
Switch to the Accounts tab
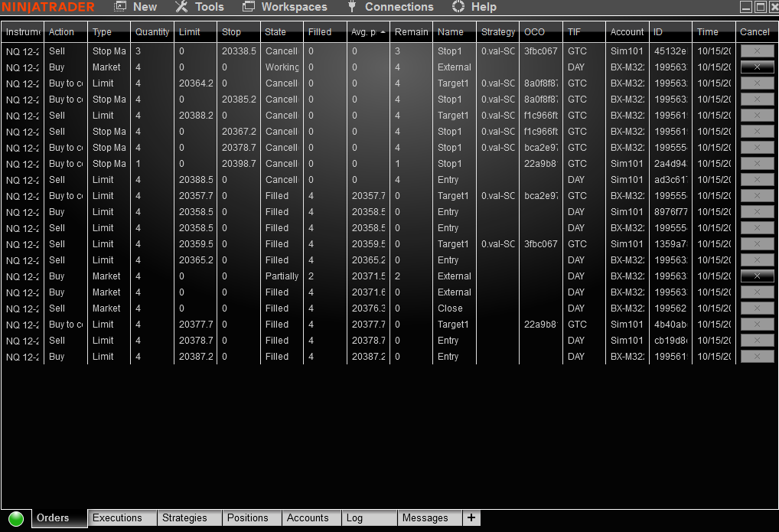click(x=311, y=518)
